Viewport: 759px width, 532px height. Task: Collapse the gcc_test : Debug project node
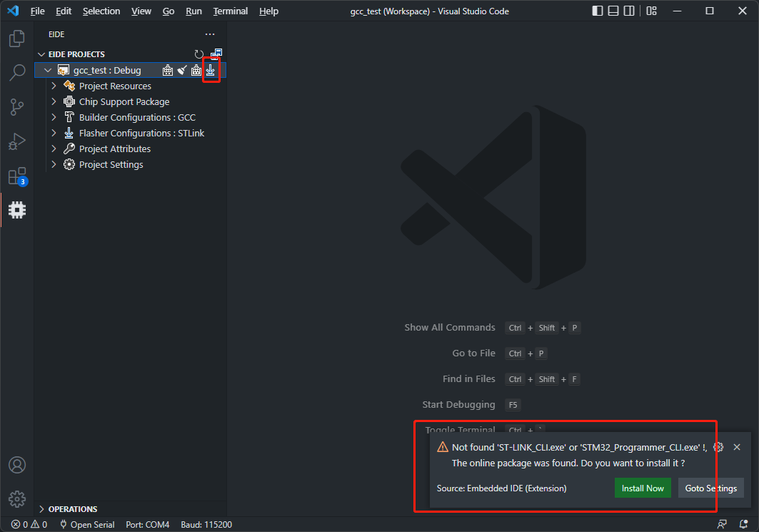[x=48, y=70]
